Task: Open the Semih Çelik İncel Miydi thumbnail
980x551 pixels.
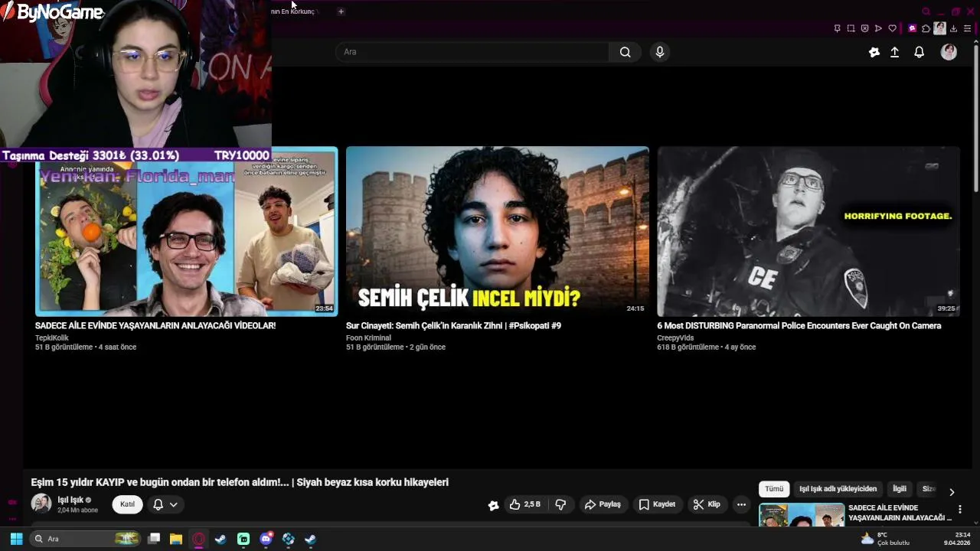Action: (x=497, y=231)
